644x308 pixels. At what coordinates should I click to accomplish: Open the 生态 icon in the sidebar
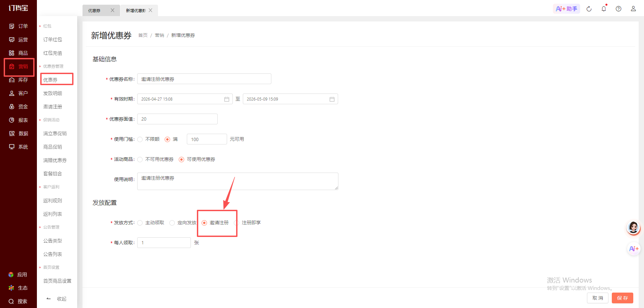tap(11, 288)
